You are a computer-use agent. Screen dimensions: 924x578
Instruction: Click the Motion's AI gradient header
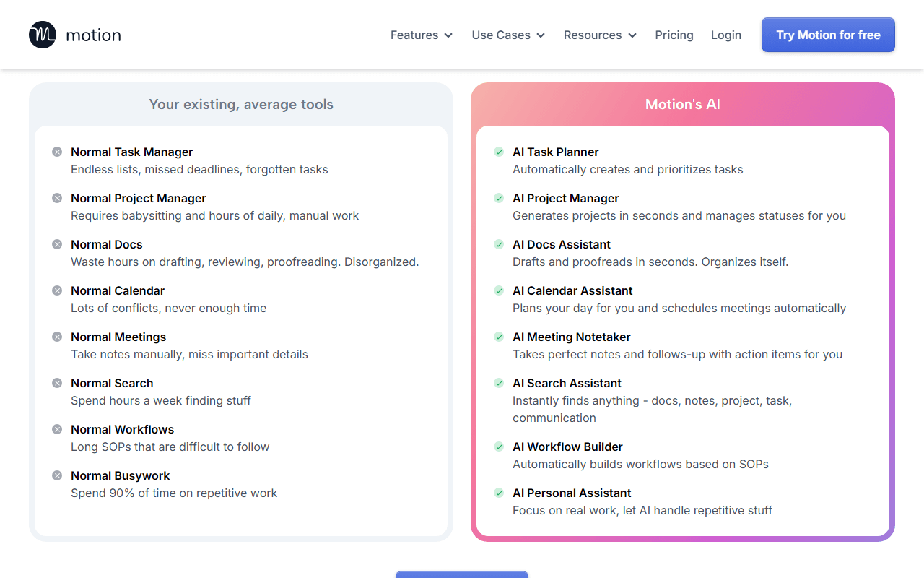(x=683, y=104)
